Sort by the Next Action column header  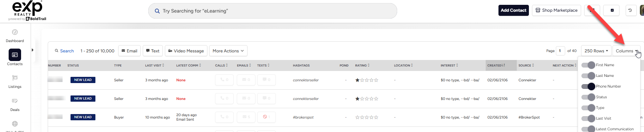point(564,65)
